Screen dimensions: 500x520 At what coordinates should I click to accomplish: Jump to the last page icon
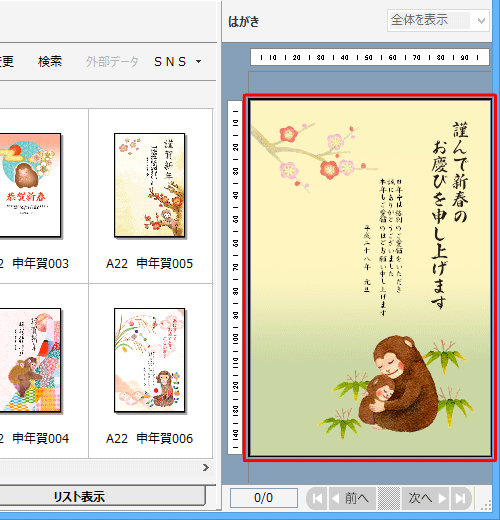click(461, 498)
